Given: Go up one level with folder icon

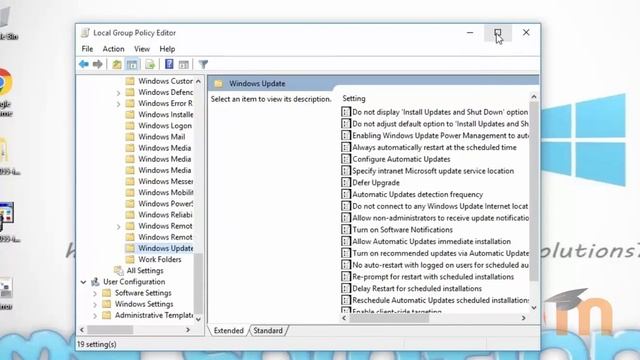Looking at the screenshot, I should point(117,64).
